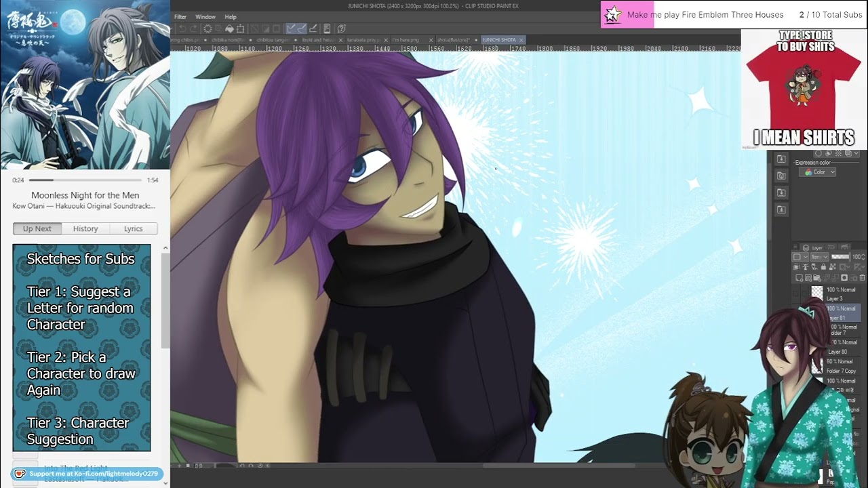Toggle Snap to Special Ruler icon

[301, 28]
